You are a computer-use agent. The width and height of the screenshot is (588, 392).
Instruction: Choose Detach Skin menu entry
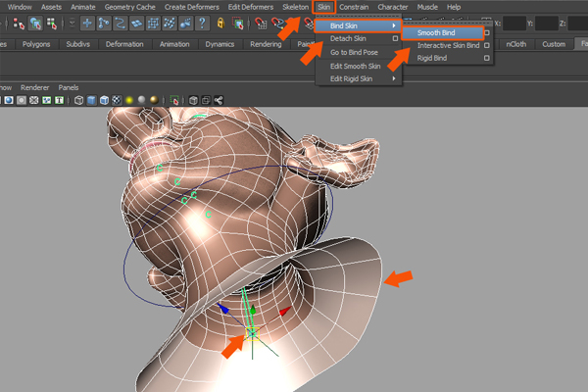click(348, 38)
